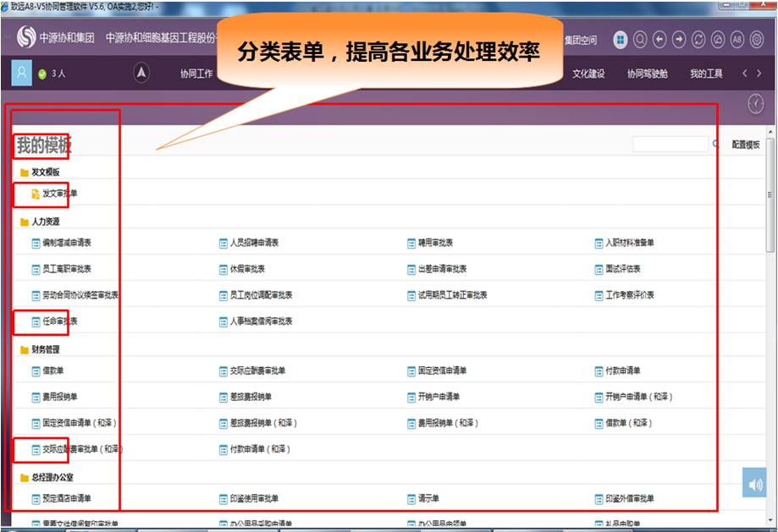Click the back arrow icon in header

tap(659, 40)
